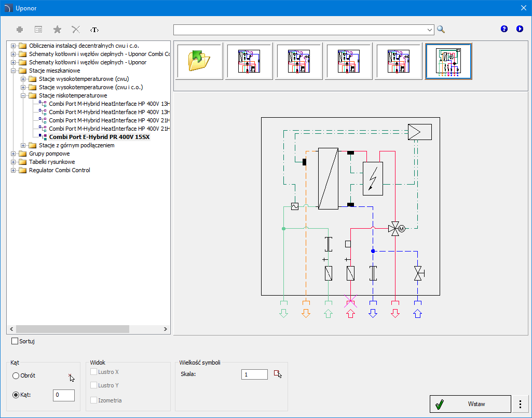This screenshot has width=532, height=418.
Task: Click the folder-up thumbnail in gallery
Action: (x=200, y=61)
